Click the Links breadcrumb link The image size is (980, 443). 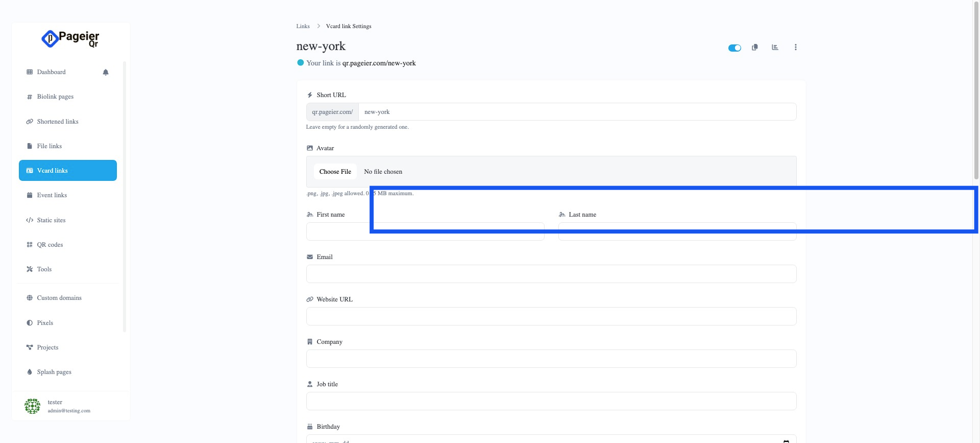(303, 26)
